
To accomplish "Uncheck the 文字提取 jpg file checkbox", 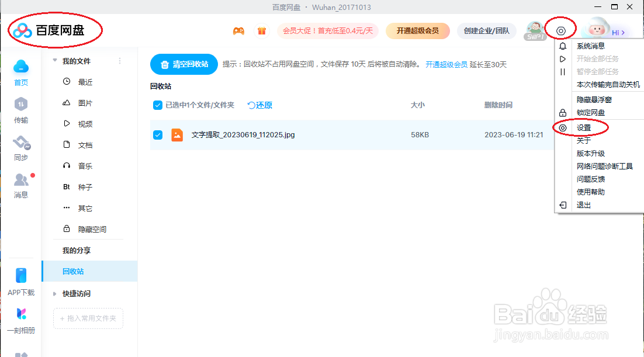I will tap(158, 135).
